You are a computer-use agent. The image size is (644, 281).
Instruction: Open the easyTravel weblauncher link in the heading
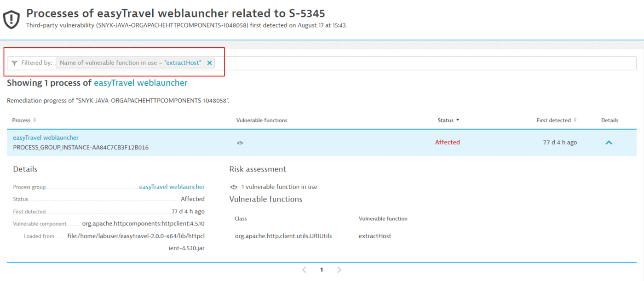pyautogui.click(x=140, y=83)
